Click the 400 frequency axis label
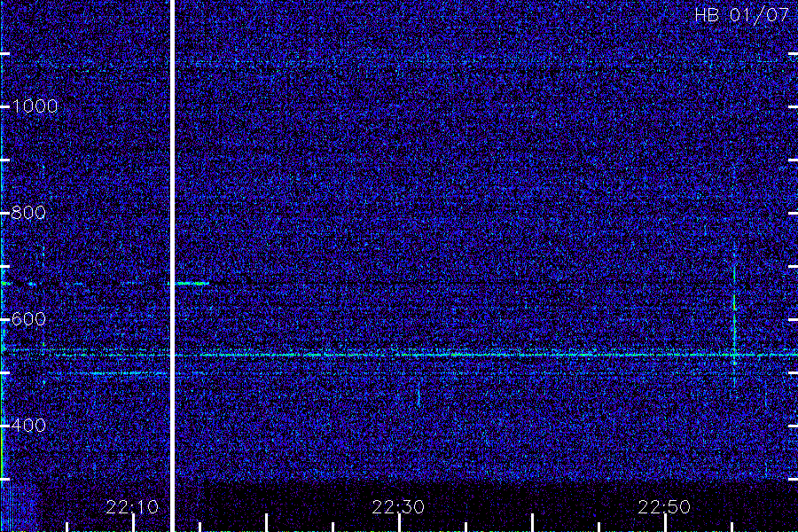Screen dimensions: 798x532 pos(28,425)
